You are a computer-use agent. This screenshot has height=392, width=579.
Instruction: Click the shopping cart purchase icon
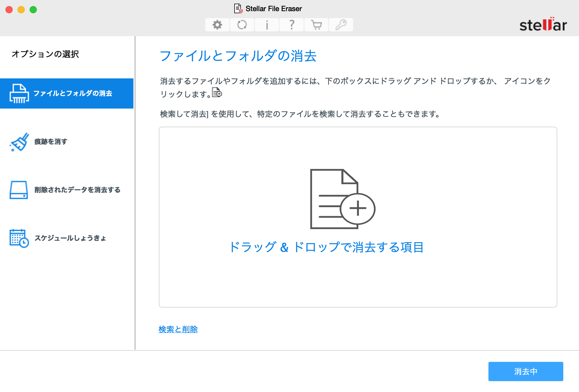pyautogui.click(x=316, y=25)
